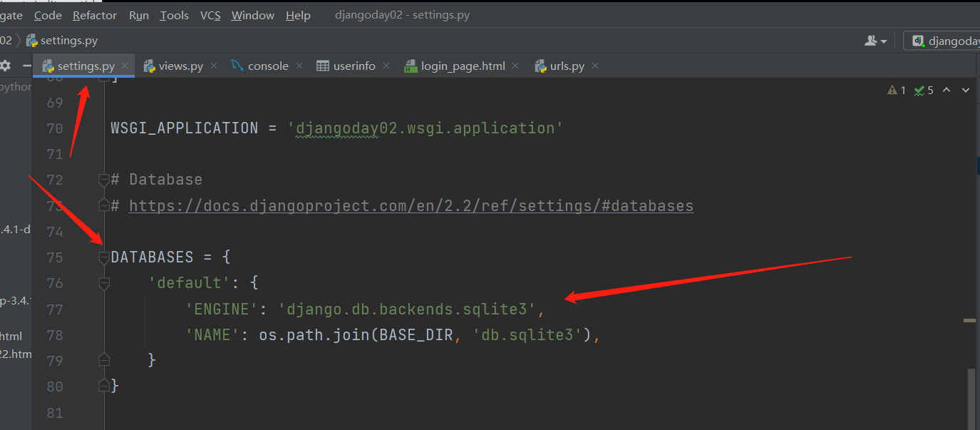The image size is (980, 430).
Task: Open the Window menu
Action: click(253, 15)
